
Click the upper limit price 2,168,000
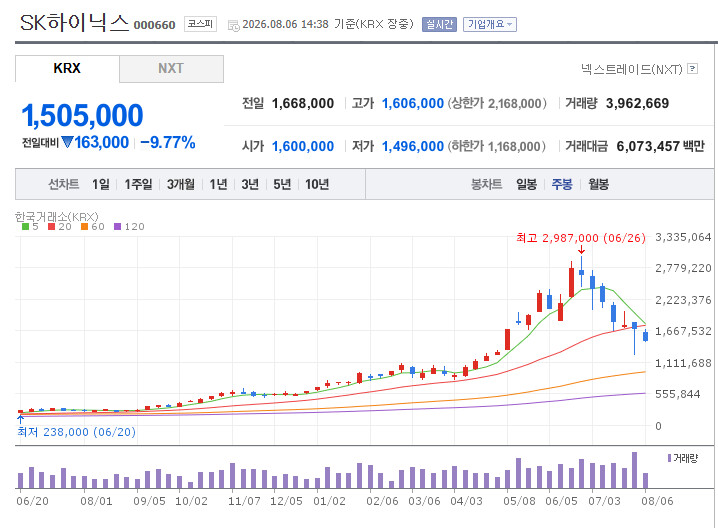515,104
